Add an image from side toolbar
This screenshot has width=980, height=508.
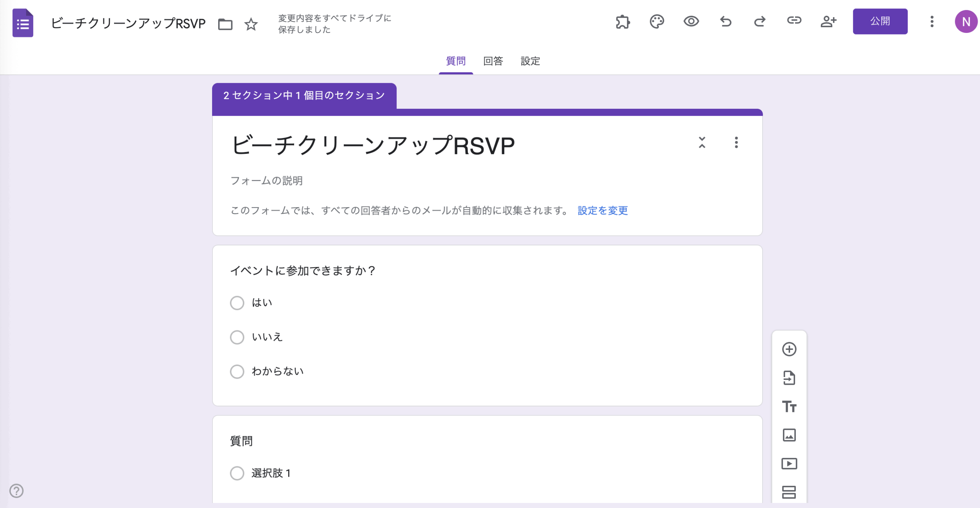[789, 435]
